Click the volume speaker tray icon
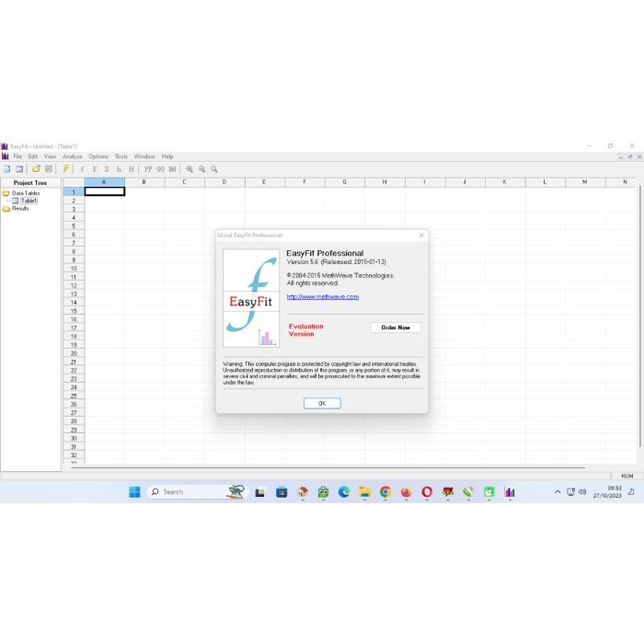The height and width of the screenshot is (644, 644). (582, 492)
